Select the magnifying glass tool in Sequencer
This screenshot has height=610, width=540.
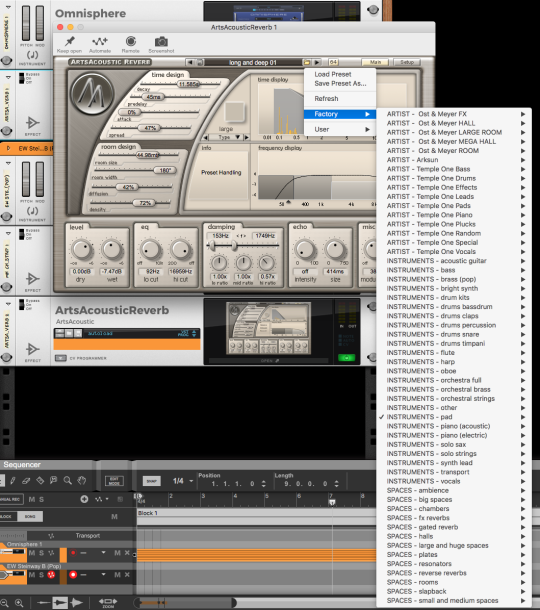67,480
